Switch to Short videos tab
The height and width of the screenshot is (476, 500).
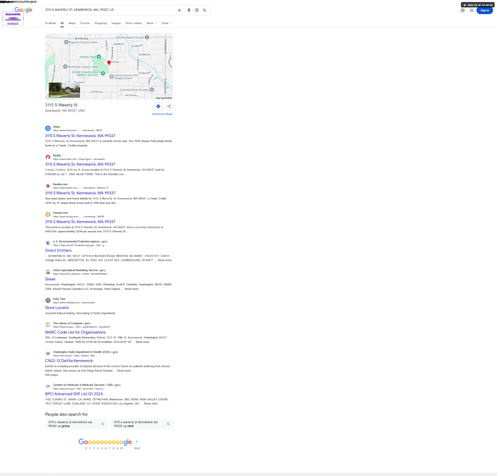click(x=134, y=23)
